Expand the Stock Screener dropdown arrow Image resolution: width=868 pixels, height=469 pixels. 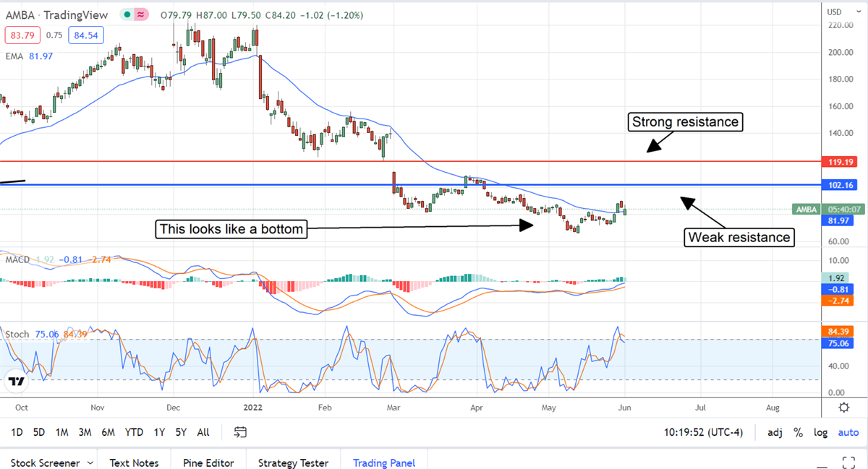click(x=90, y=462)
